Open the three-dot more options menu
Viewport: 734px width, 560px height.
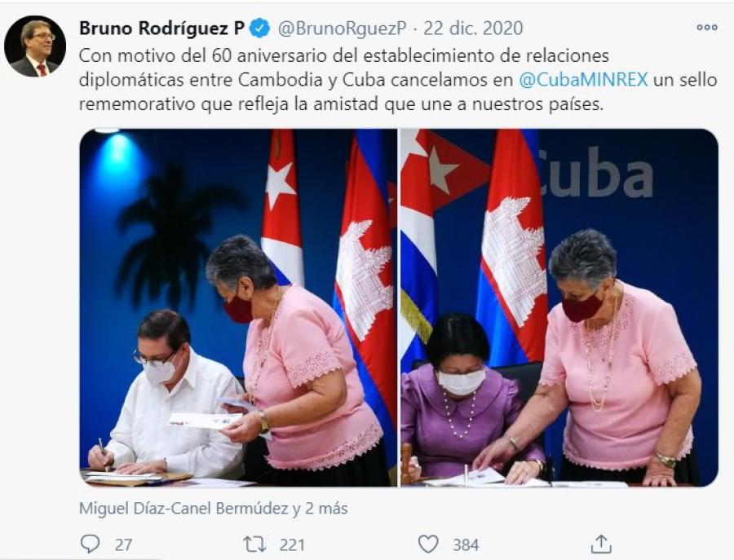pos(707,28)
